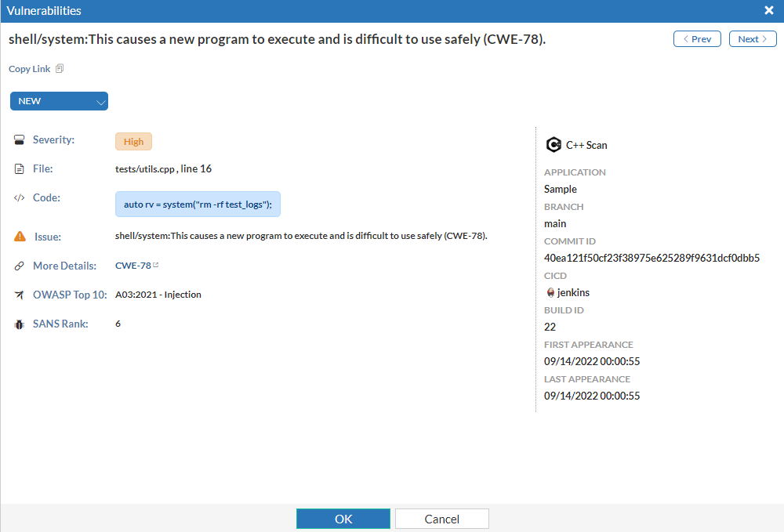This screenshot has width=784, height=532.
Task: Click the Issue warning triangle icon
Action: 20,237
